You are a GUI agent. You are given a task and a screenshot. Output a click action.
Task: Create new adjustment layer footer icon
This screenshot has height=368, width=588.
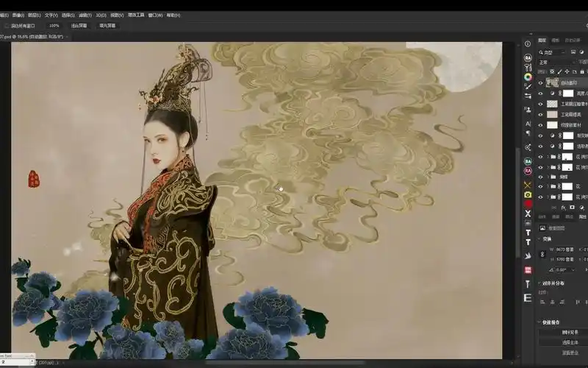point(581,208)
